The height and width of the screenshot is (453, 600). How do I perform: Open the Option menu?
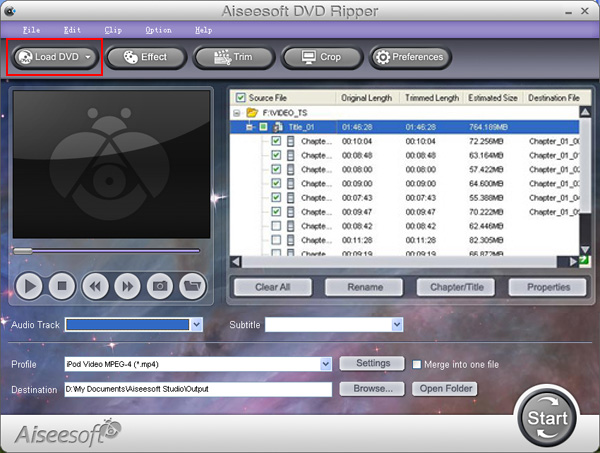(x=158, y=30)
